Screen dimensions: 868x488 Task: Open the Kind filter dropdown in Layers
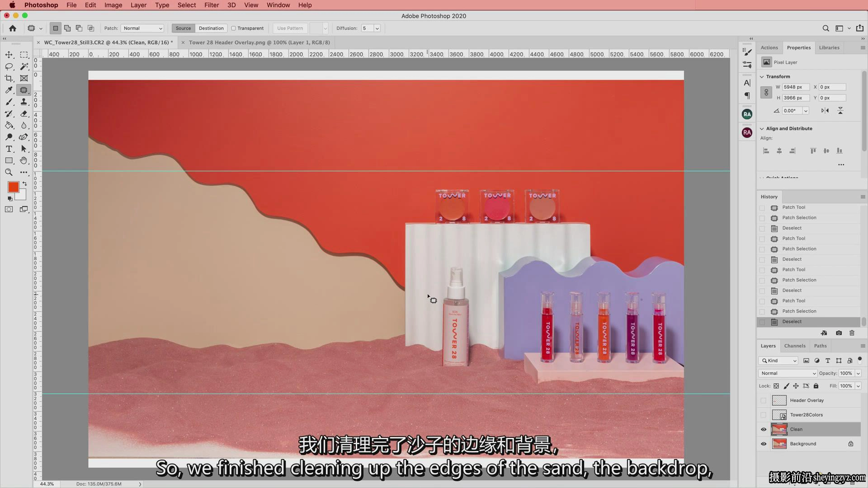[x=778, y=361]
